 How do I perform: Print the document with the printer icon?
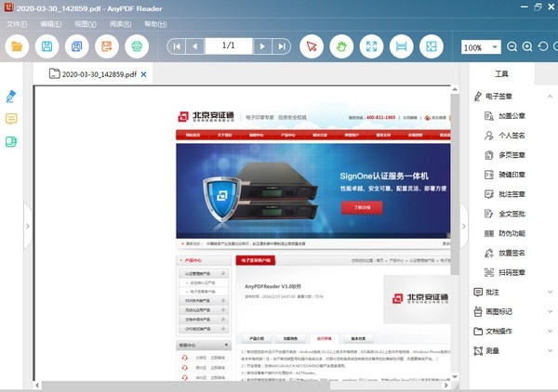(x=137, y=46)
